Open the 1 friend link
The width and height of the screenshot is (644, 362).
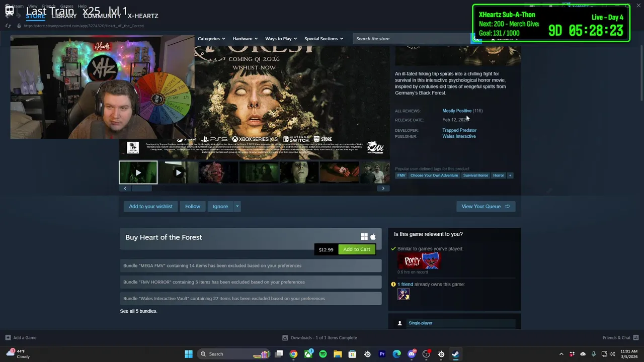click(x=405, y=285)
